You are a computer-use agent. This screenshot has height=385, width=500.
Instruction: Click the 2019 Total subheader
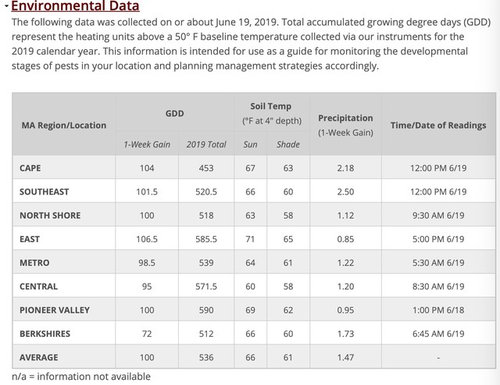(x=206, y=144)
